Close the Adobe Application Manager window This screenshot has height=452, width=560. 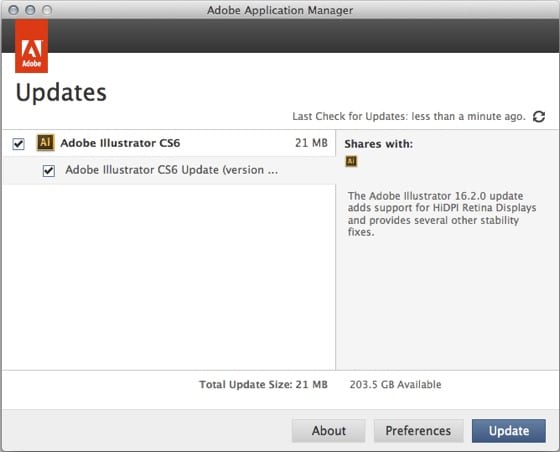(x=14, y=10)
